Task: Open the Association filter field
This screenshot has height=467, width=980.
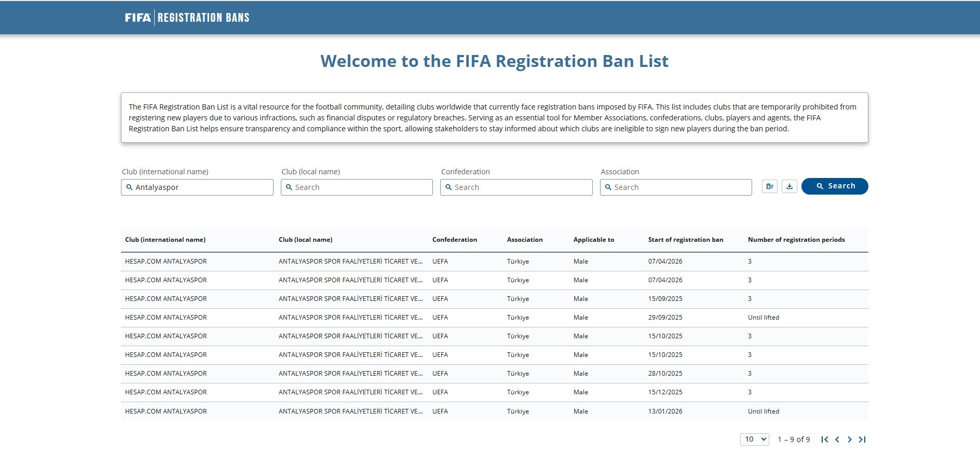Action: pyautogui.click(x=676, y=187)
